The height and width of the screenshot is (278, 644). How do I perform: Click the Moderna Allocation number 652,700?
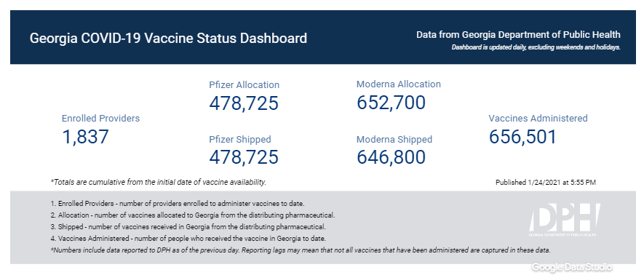pyautogui.click(x=391, y=102)
